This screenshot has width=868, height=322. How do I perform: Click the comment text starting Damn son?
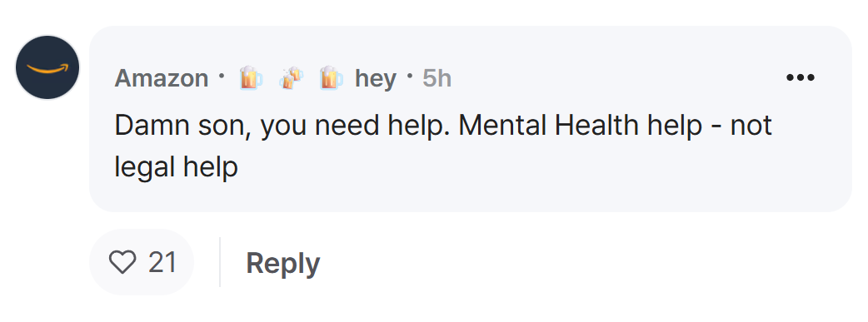click(443, 146)
